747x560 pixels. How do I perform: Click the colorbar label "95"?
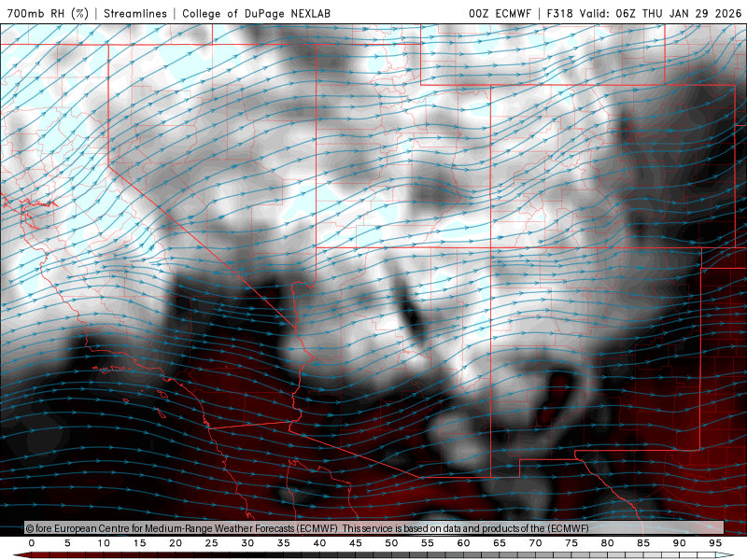pyautogui.click(x=715, y=543)
